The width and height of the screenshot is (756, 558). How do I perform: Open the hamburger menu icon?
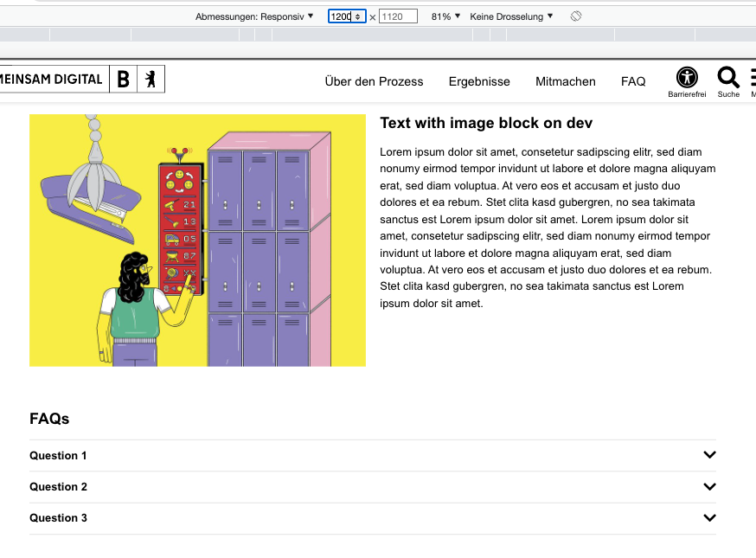pyautogui.click(x=753, y=77)
